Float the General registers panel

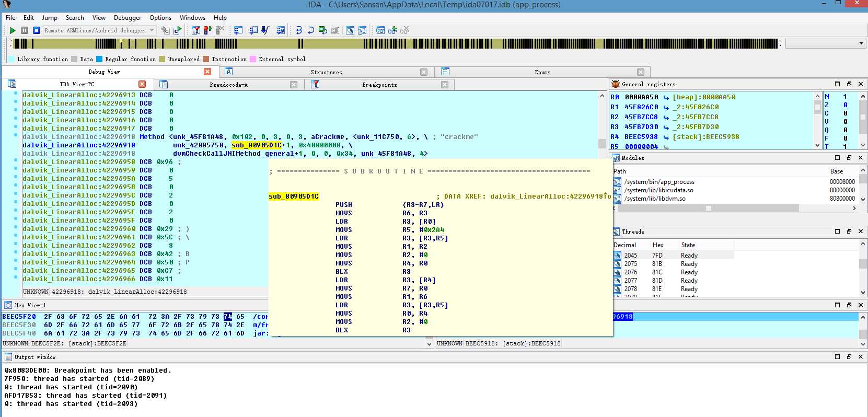[x=849, y=84]
